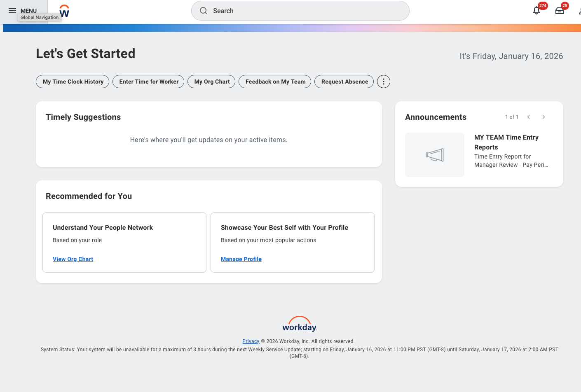Open the My Tasks inbox icon
The image size is (581, 392).
click(560, 11)
